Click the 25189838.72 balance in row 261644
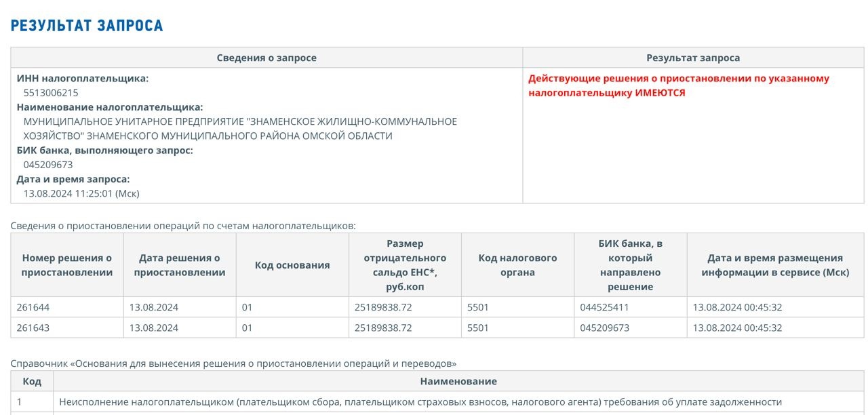 pos(383,307)
